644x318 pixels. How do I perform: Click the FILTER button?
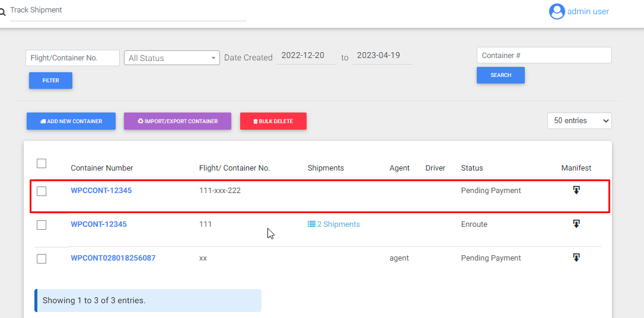(x=50, y=81)
